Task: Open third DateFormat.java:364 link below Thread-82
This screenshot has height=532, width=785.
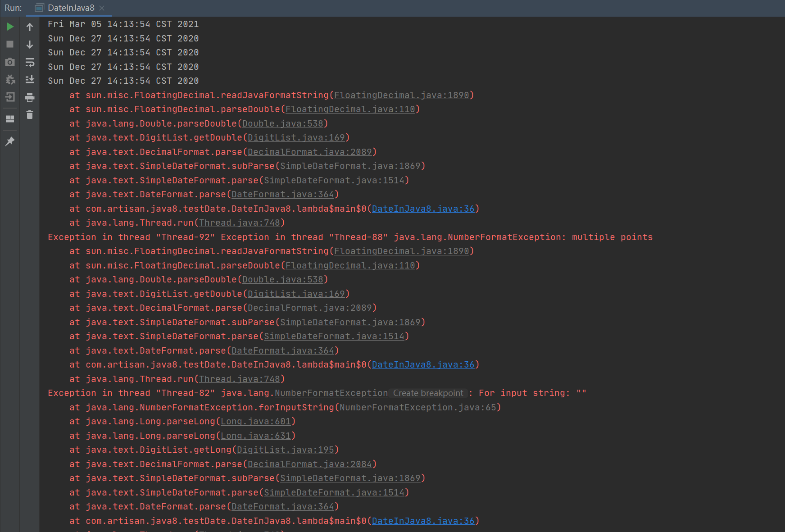Action: [x=282, y=506]
